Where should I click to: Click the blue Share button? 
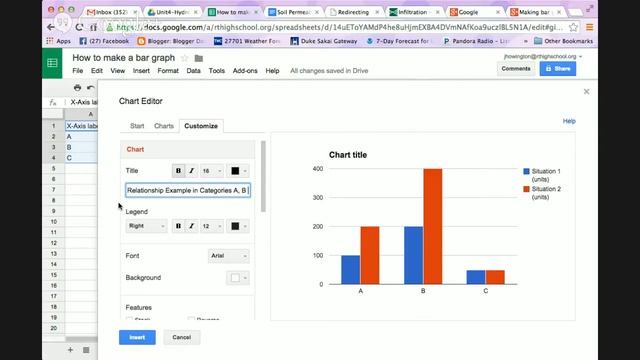(558, 69)
